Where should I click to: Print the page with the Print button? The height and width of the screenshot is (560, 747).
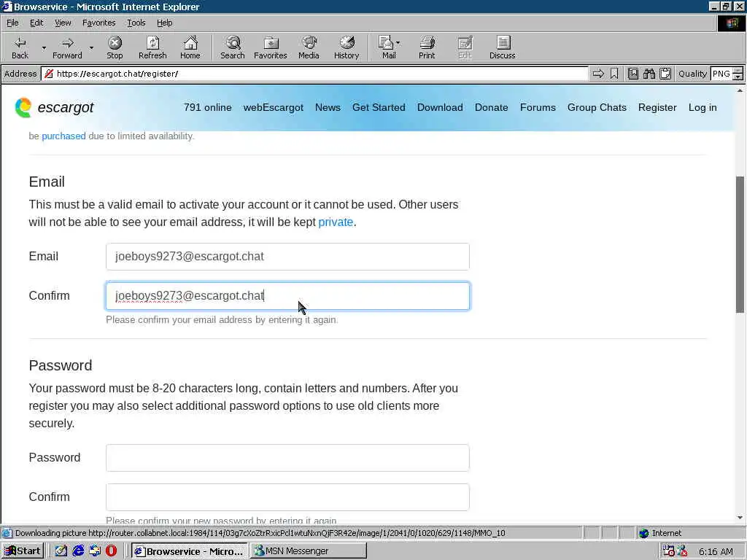coord(427,47)
